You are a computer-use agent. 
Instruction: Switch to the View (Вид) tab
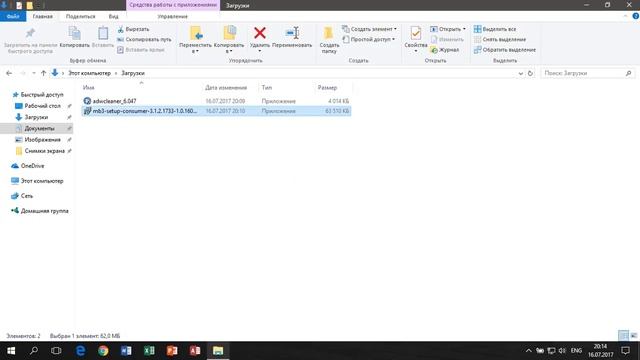[x=113, y=16]
